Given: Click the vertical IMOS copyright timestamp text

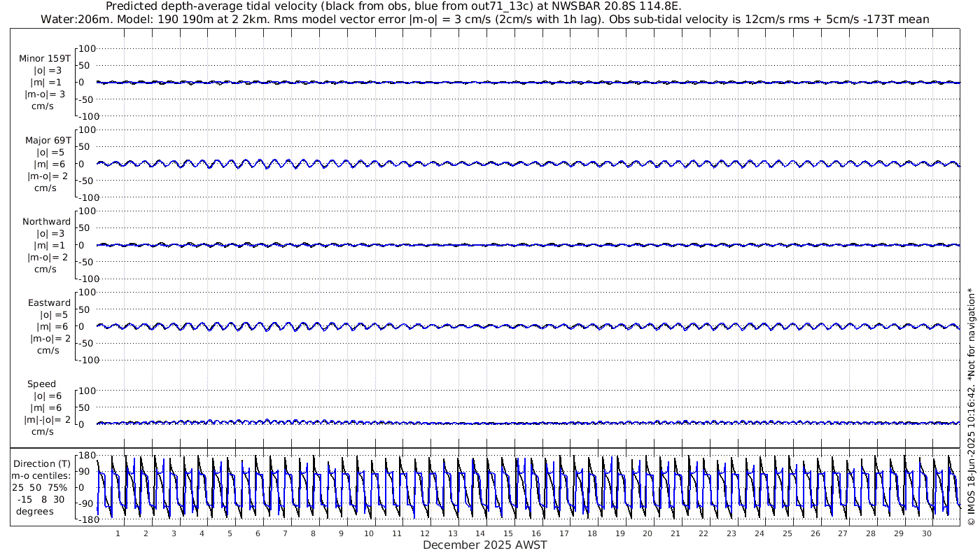Looking at the screenshot, I should click(x=971, y=407).
